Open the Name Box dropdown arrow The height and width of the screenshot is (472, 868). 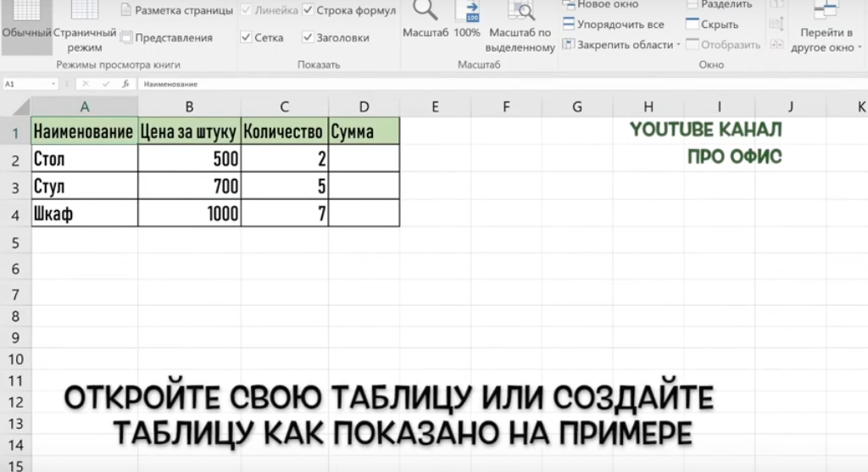coord(53,84)
